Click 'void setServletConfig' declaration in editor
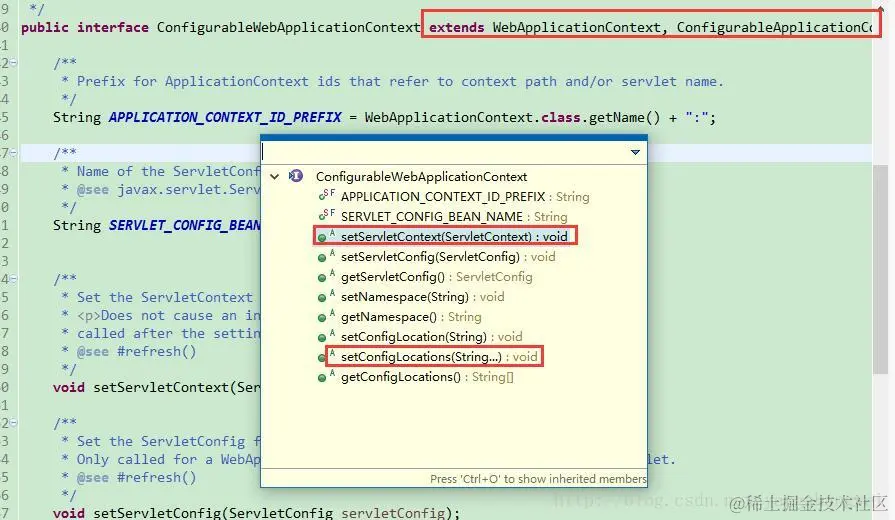This screenshot has height=520, width=895. pyautogui.click(x=256, y=513)
